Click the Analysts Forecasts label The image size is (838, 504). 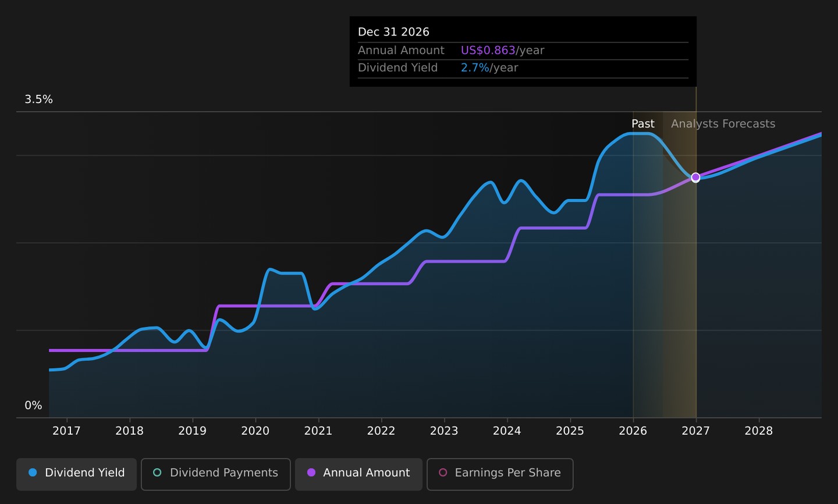(723, 124)
